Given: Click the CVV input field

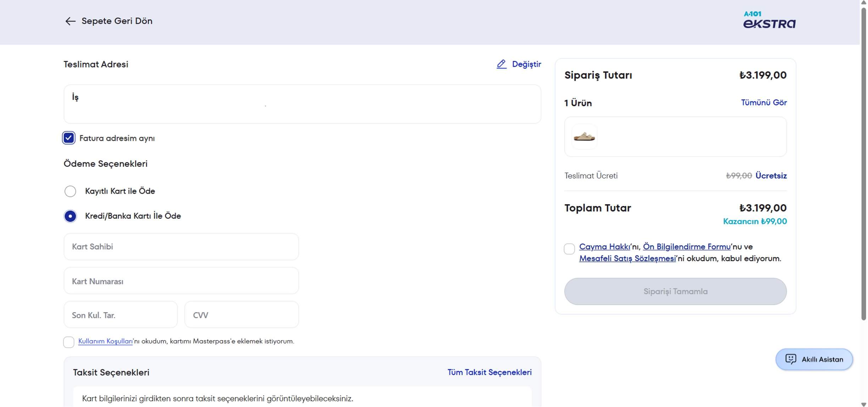Looking at the screenshot, I should (x=242, y=315).
